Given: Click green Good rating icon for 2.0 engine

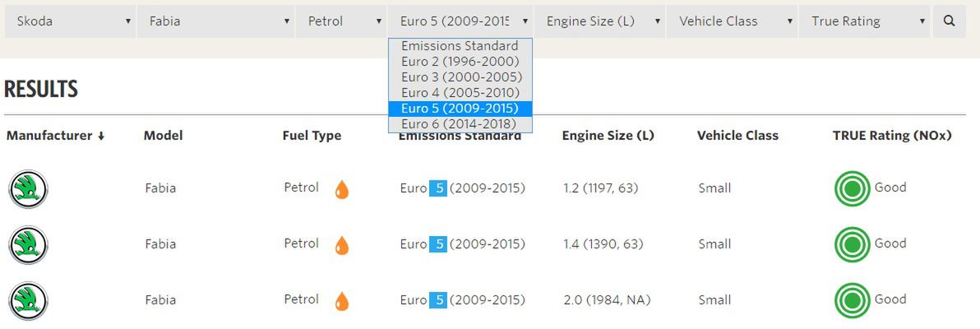Looking at the screenshot, I should [x=852, y=301].
